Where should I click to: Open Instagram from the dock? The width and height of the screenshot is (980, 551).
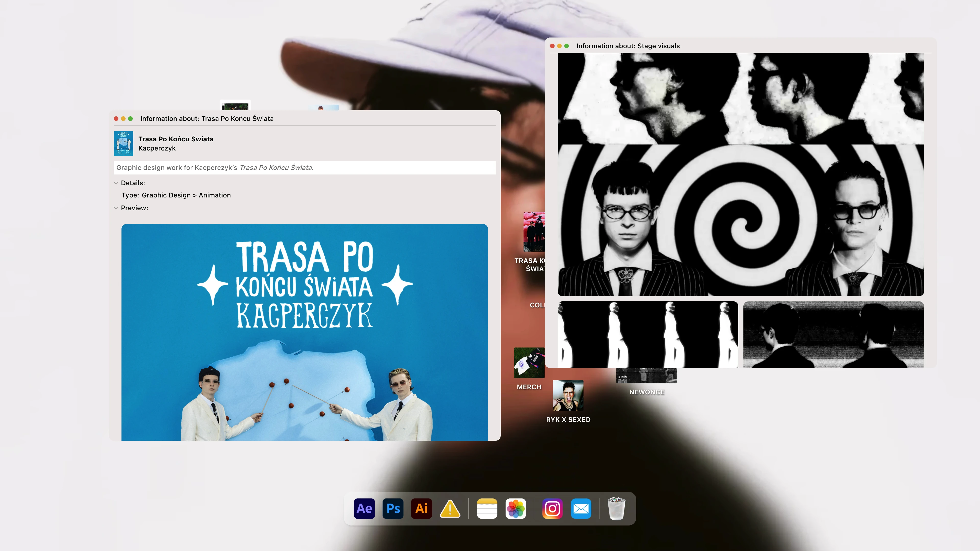coord(552,508)
